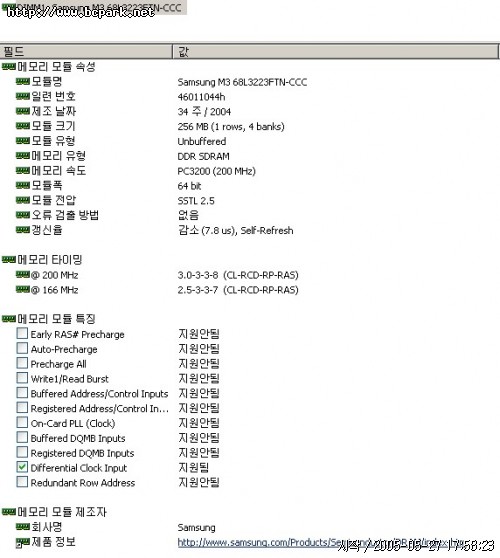The image size is (500, 558).
Task: Click the 메모리 타이밍 section icon
Action: tap(9, 260)
